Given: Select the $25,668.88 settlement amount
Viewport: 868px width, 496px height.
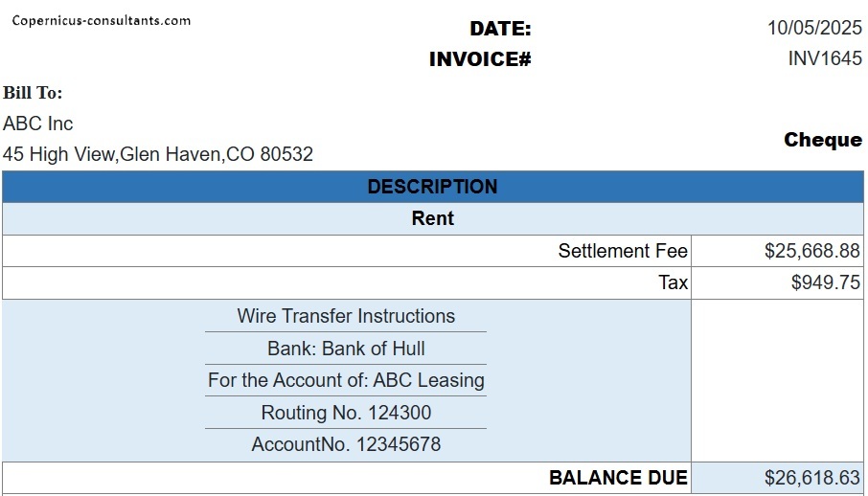Looking at the screenshot, I should 812,251.
